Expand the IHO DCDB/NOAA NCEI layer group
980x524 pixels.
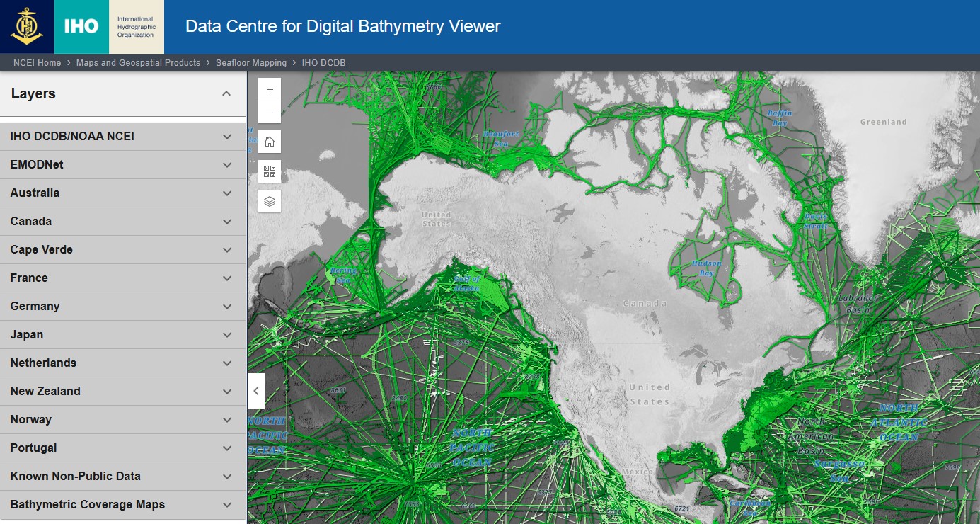(123, 137)
